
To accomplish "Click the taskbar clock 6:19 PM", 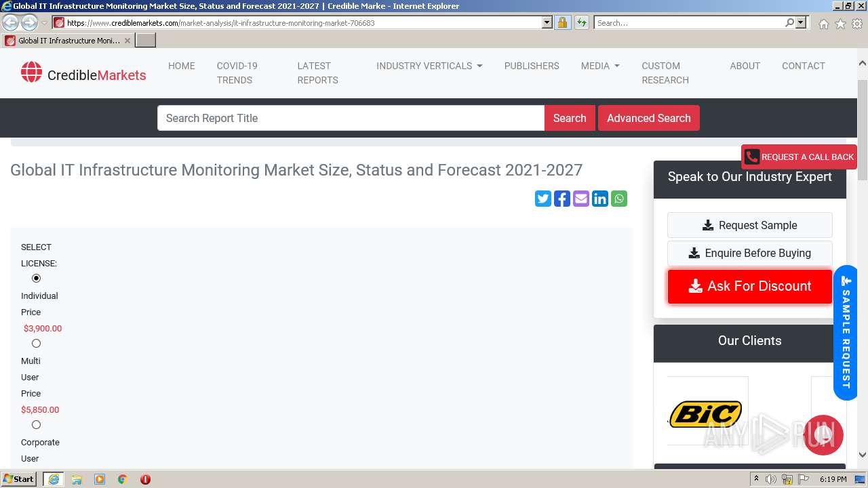I will (x=833, y=479).
